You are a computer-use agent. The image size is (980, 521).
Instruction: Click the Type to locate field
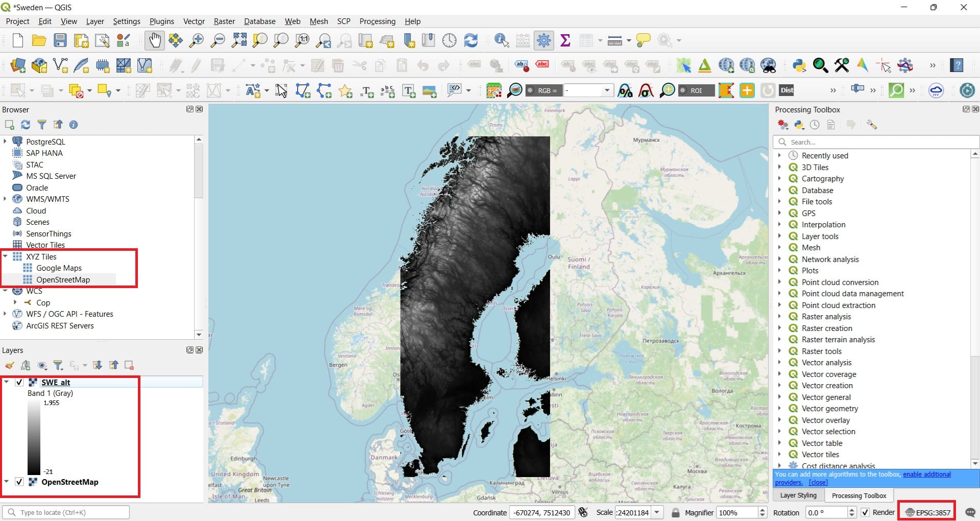tap(66, 512)
